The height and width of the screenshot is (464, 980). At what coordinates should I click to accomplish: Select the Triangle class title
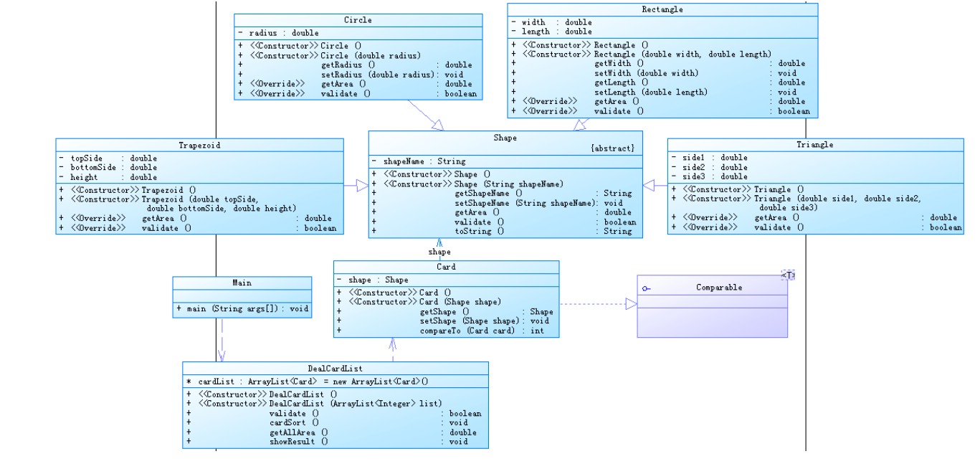click(815, 145)
